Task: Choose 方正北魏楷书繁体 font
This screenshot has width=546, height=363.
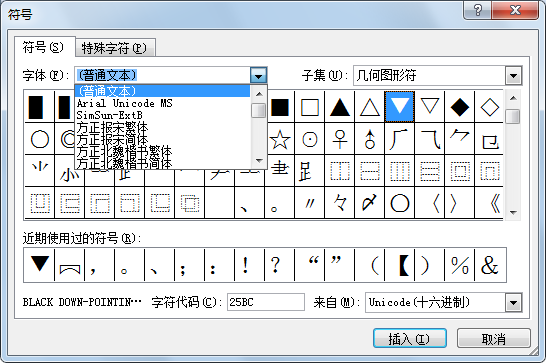Action: [162, 151]
